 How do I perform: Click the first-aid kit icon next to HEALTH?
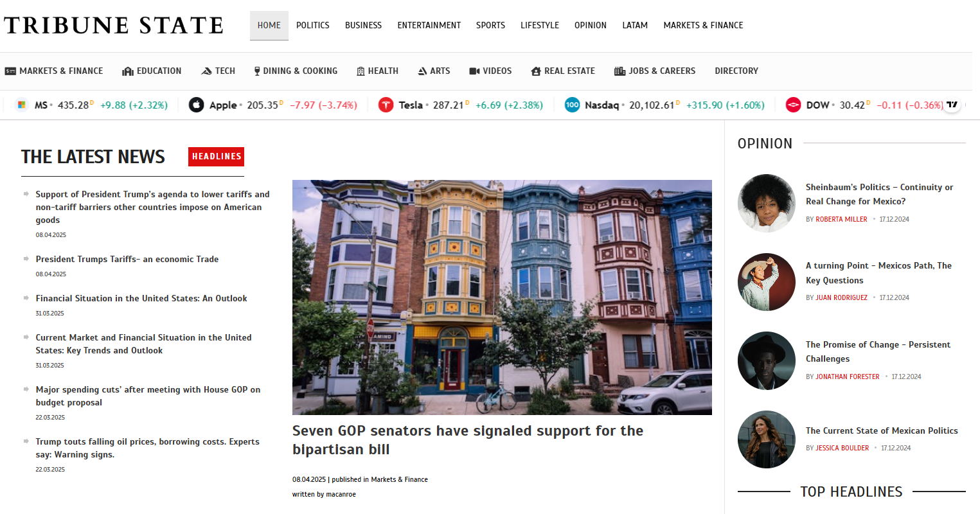361,71
